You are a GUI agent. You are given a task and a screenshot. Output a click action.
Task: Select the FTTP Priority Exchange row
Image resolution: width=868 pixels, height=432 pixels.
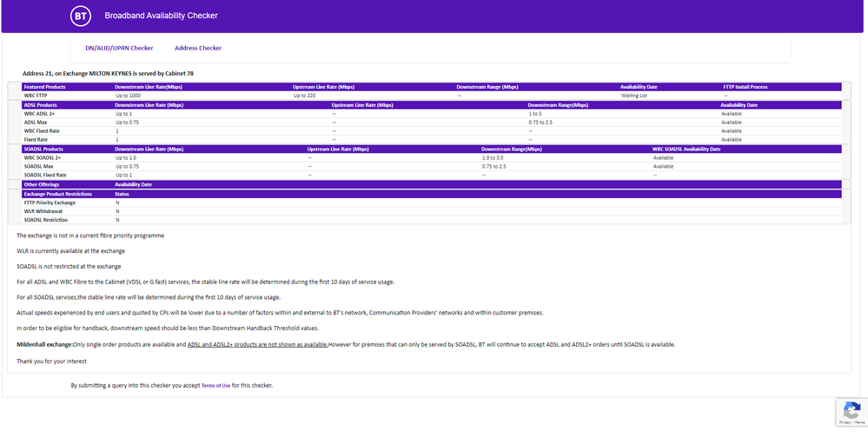(50, 203)
